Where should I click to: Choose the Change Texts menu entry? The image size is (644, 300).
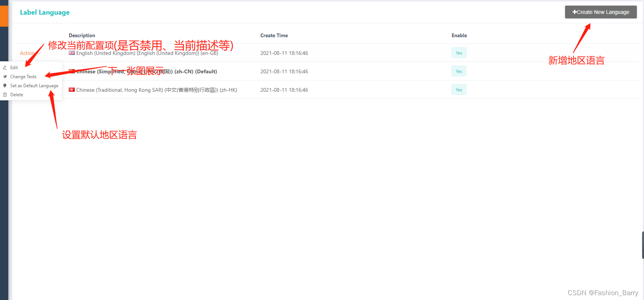pyautogui.click(x=23, y=77)
